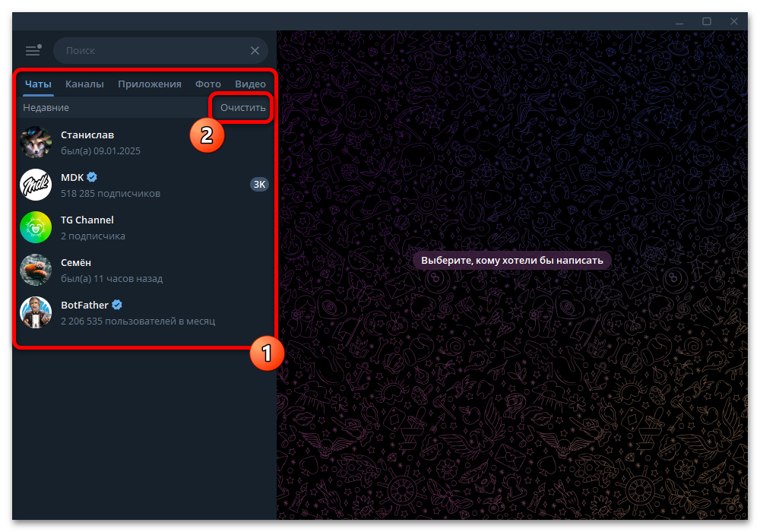This screenshot has height=532, width=760.
Task: Open the MDK channel avatar
Action: (x=36, y=185)
